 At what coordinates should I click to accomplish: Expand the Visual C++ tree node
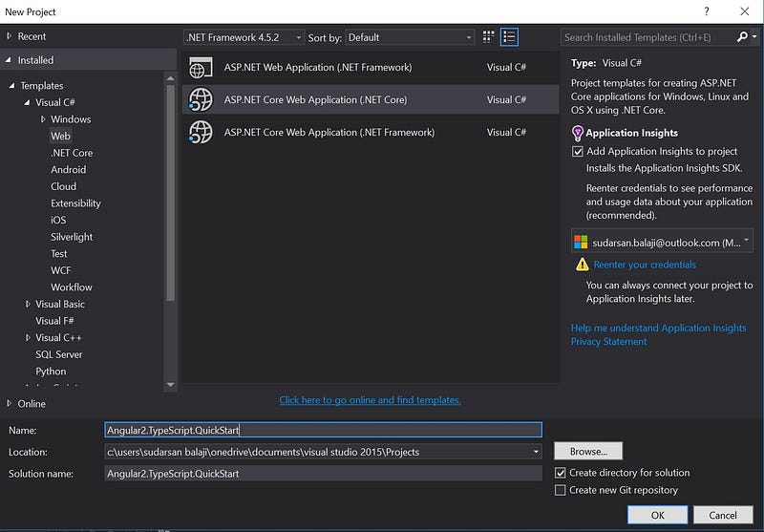(28, 337)
